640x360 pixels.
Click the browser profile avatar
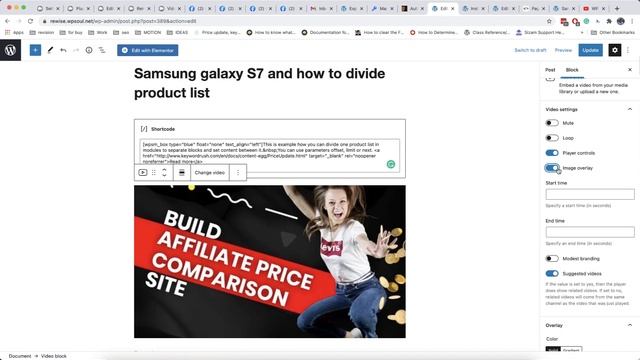pyautogui.click(x=621, y=21)
